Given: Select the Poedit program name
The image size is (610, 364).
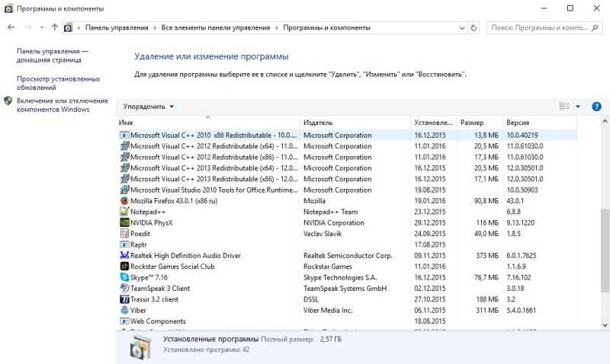Looking at the screenshot, I should click(140, 234).
